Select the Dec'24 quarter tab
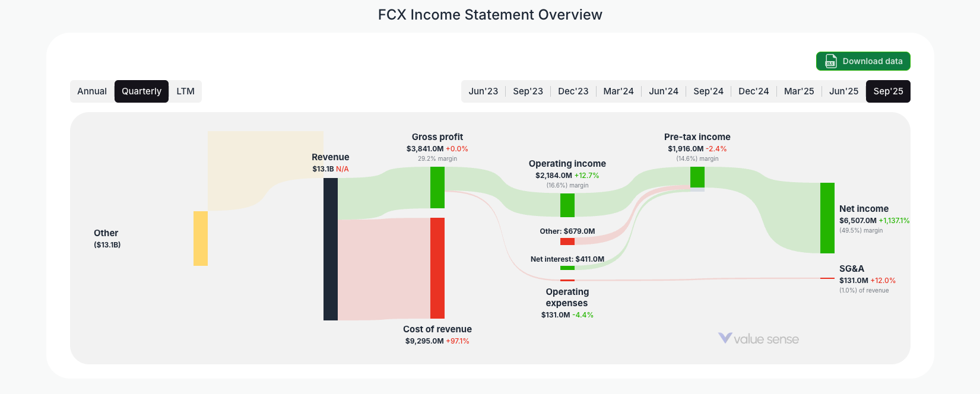The width and height of the screenshot is (980, 394). [x=753, y=91]
